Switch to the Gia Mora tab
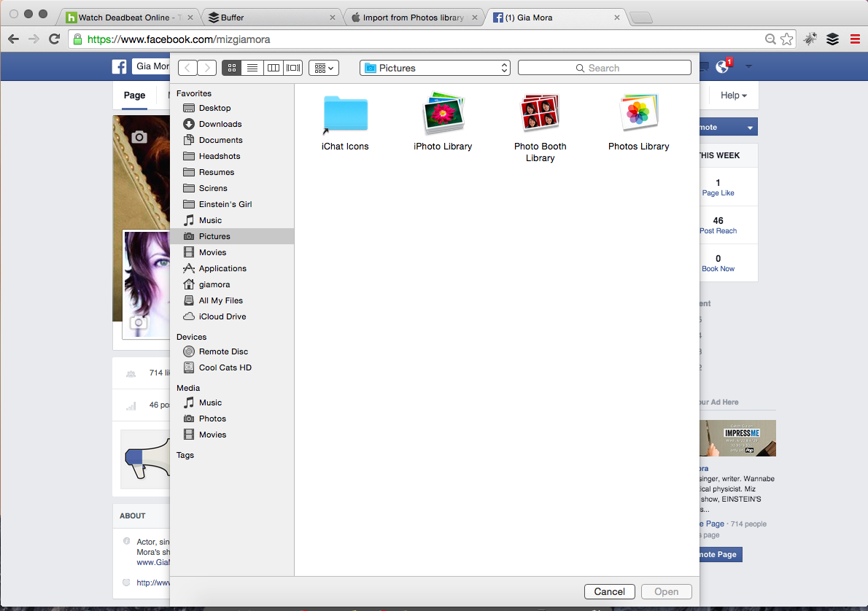 coord(556,17)
